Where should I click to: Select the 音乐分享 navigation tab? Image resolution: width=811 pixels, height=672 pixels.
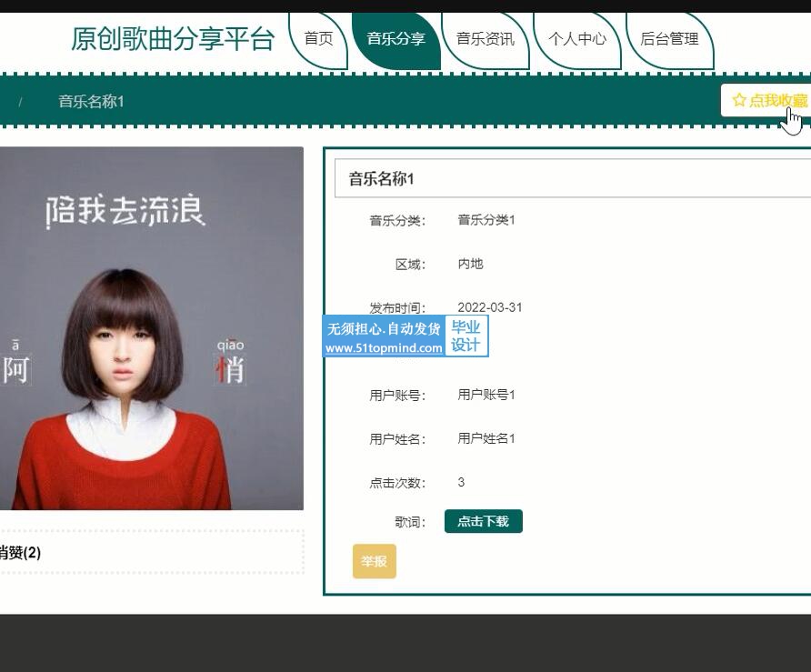tap(395, 39)
